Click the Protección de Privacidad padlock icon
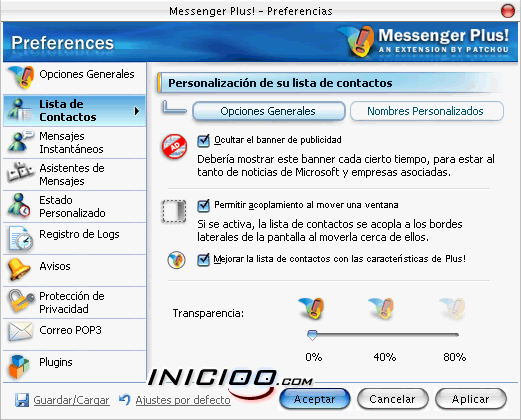521x420 pixels. 21,301
